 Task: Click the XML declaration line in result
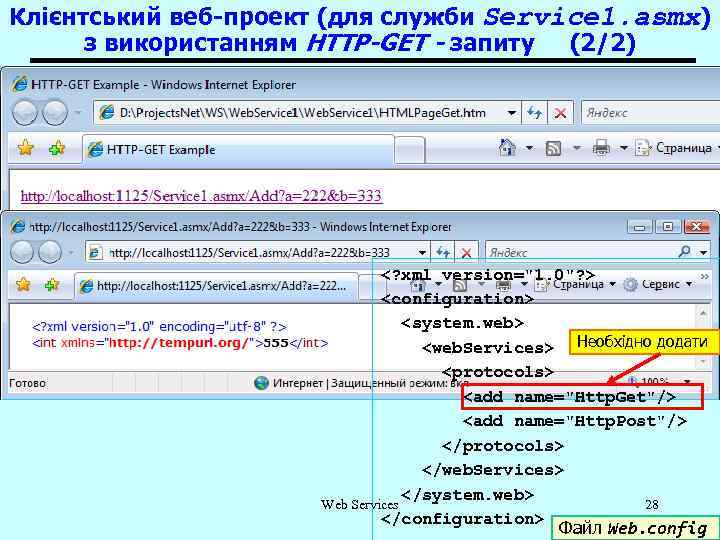point(159,327)
